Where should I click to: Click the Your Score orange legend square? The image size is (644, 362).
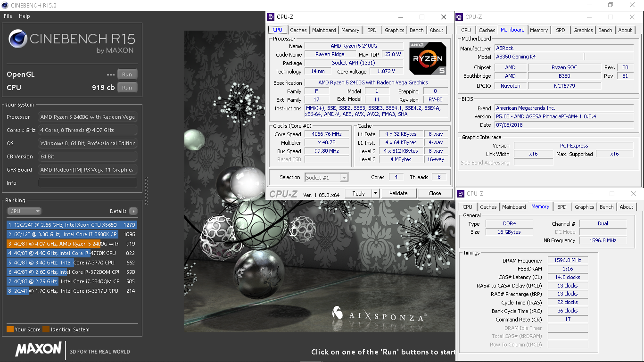[x=10, y=329]
